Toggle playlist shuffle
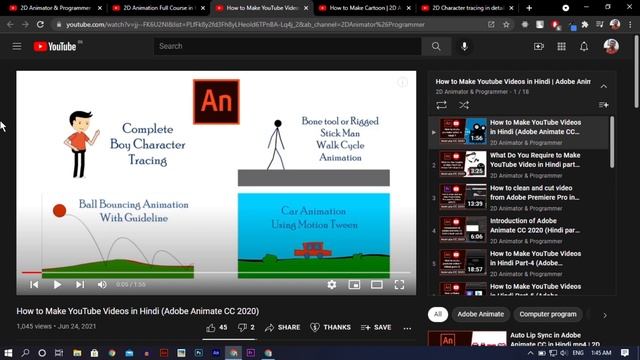This screenshot has height=360, width=640. pos(464,105)
